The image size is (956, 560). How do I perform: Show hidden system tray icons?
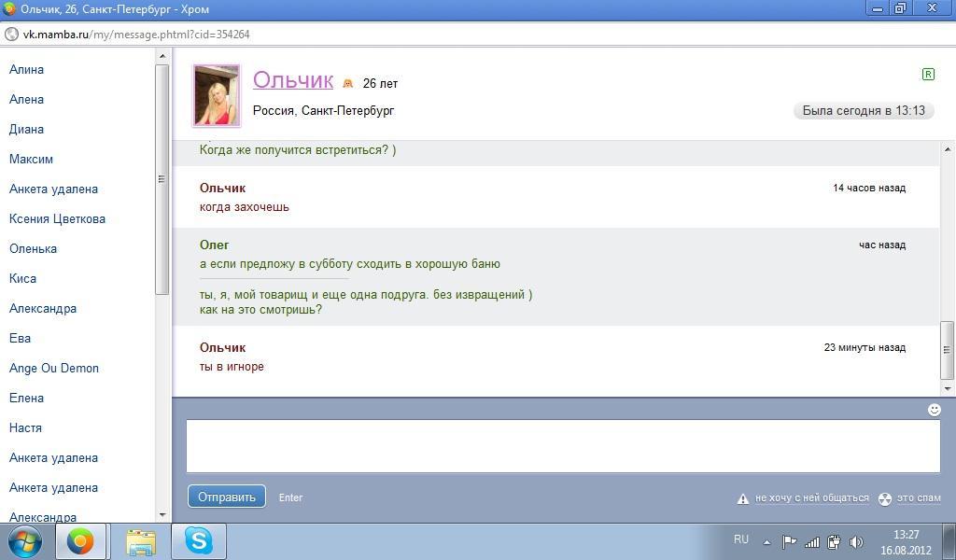pos(766,542)
